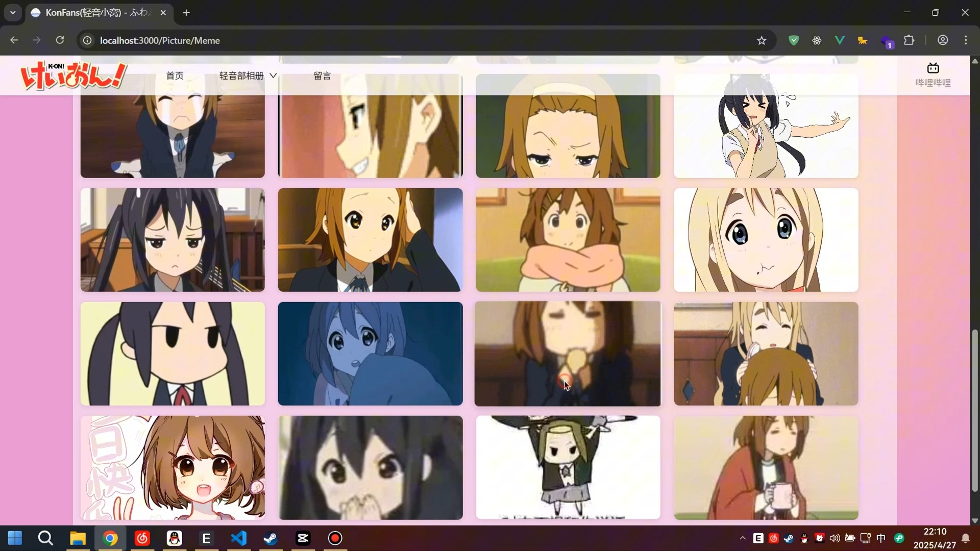The image size is (980, 551).
Task: Open the crying Yui meme thumbnail
Action: tap(173, 126)
